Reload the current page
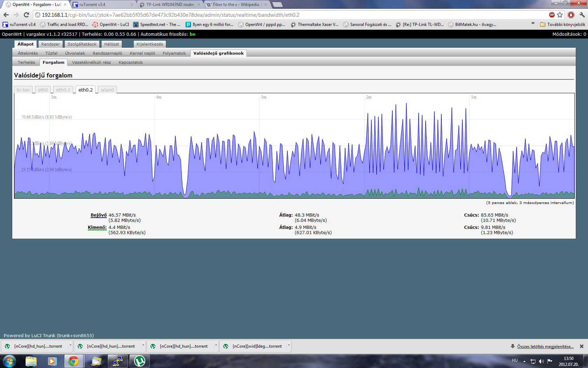 tap(26, 15)
